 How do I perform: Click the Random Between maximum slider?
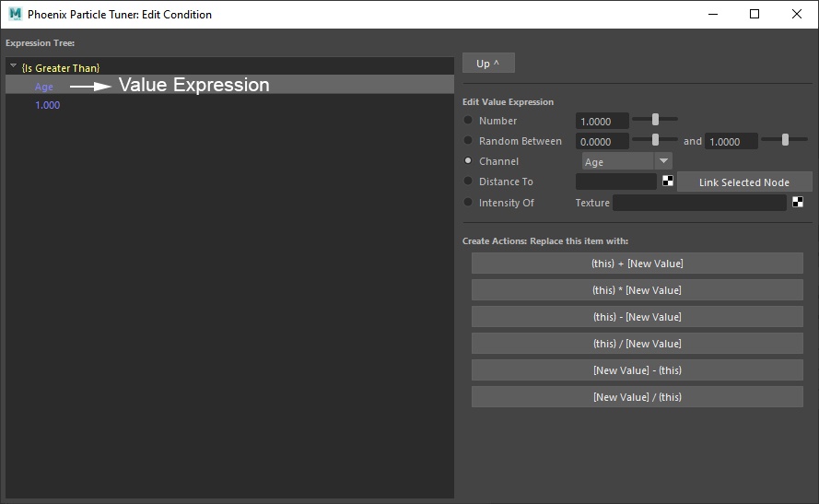coord(785,139)
